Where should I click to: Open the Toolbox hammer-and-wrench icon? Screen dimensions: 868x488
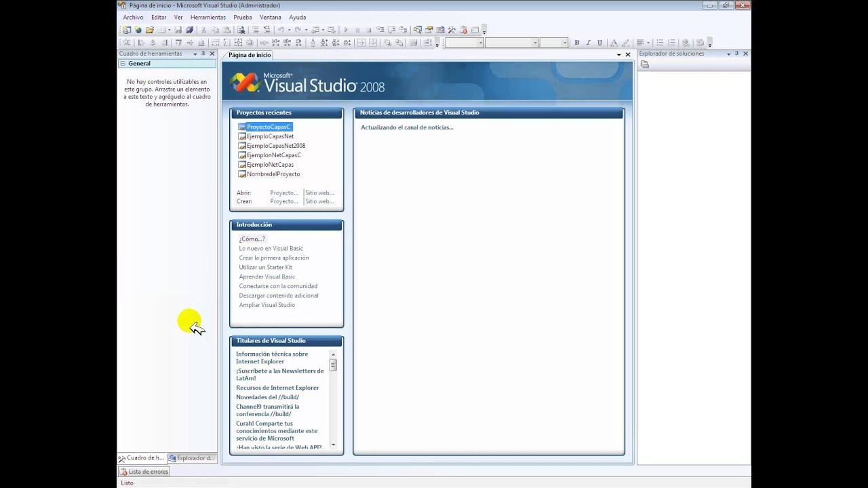click(x=452, y=30)
